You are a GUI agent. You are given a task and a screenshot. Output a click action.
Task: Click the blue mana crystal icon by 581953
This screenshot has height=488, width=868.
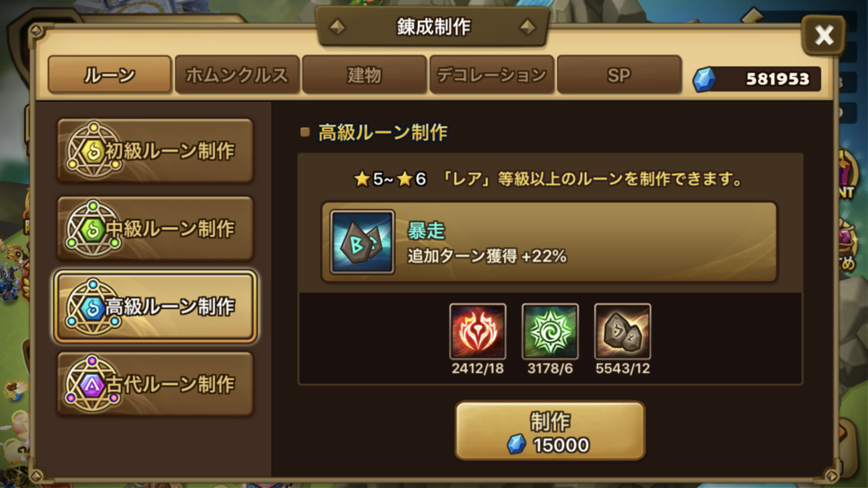click(704, 79)
